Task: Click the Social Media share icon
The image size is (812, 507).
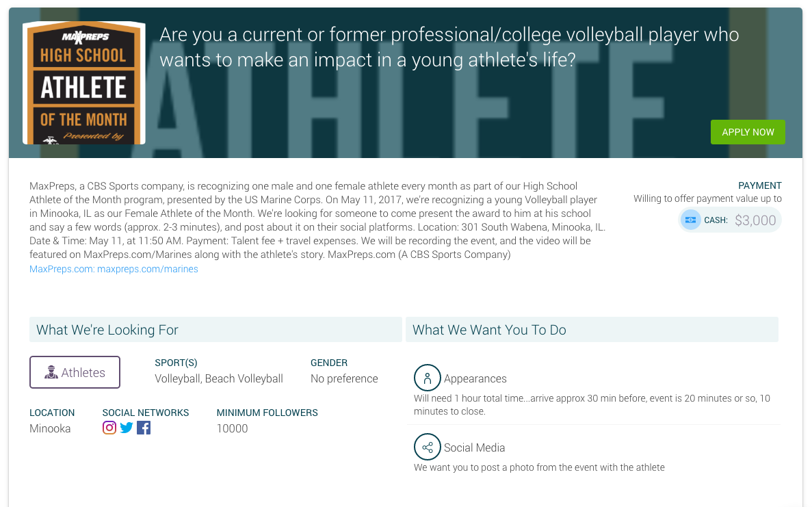Action: coord(428,447)
